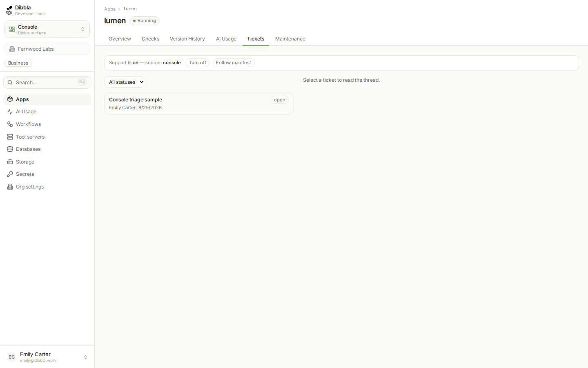588x368 pixels.
Task: Click the Follow manifest button
Action: coord(234,63)
